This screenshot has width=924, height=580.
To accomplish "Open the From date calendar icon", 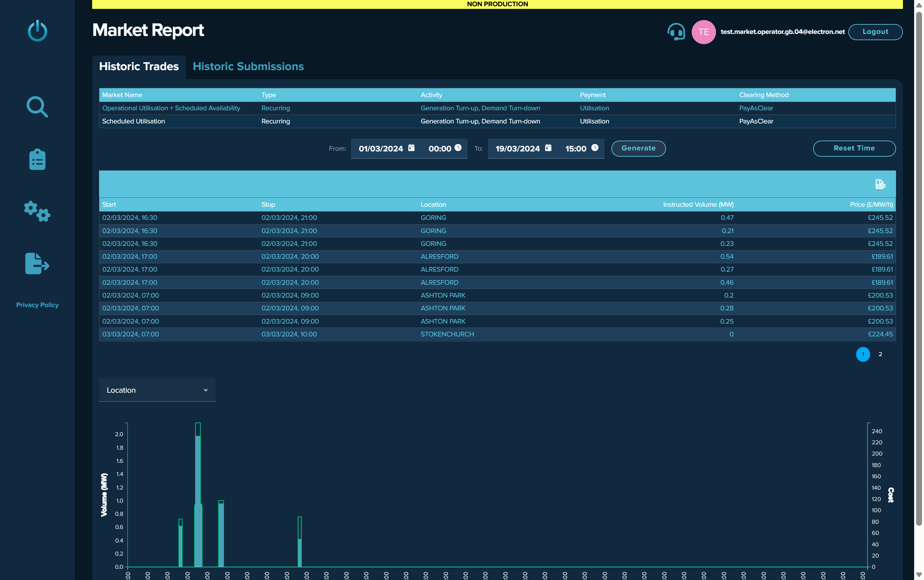I will (x=411, y=148).
